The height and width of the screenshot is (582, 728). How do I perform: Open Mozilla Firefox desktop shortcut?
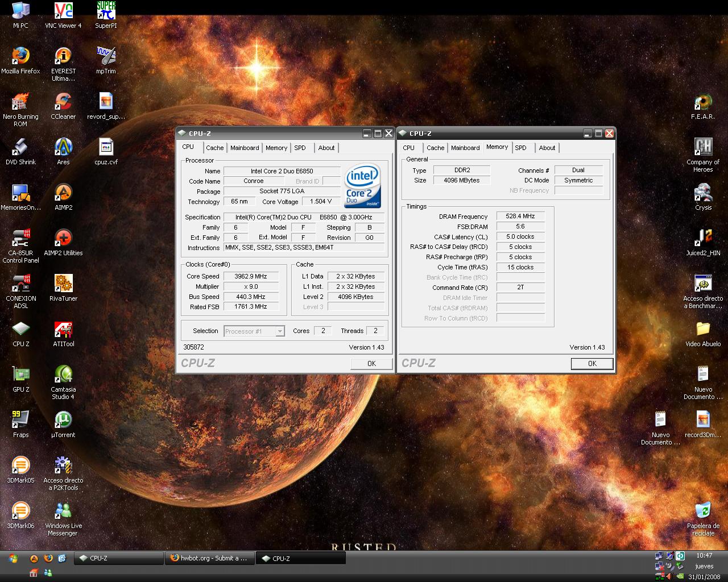[20, 60]
